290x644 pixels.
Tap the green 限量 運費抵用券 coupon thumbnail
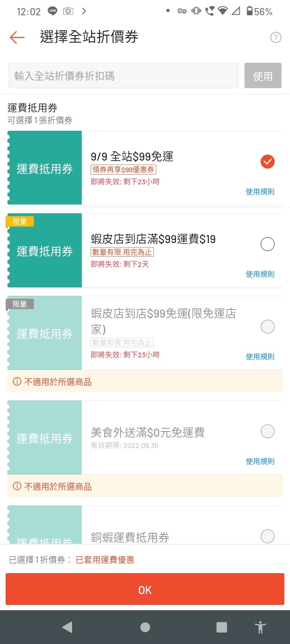(x=45, y=250)
